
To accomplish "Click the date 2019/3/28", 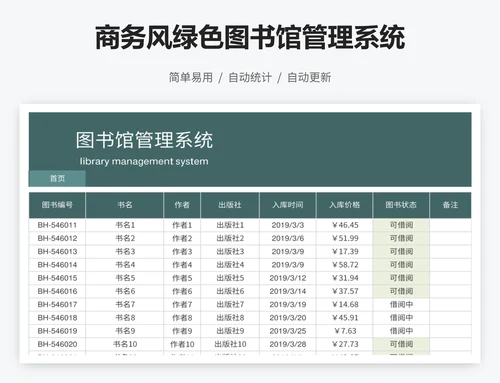I will (x=288, y=344).
